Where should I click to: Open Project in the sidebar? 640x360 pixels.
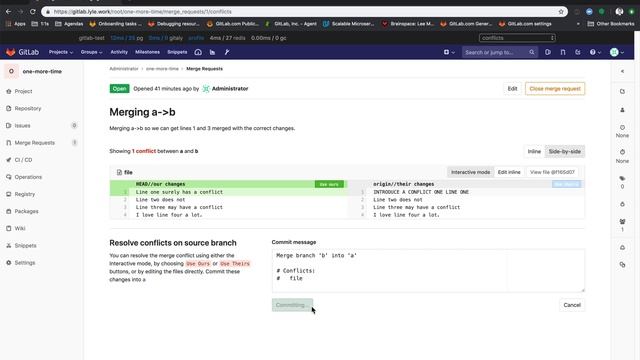(23, 91)
